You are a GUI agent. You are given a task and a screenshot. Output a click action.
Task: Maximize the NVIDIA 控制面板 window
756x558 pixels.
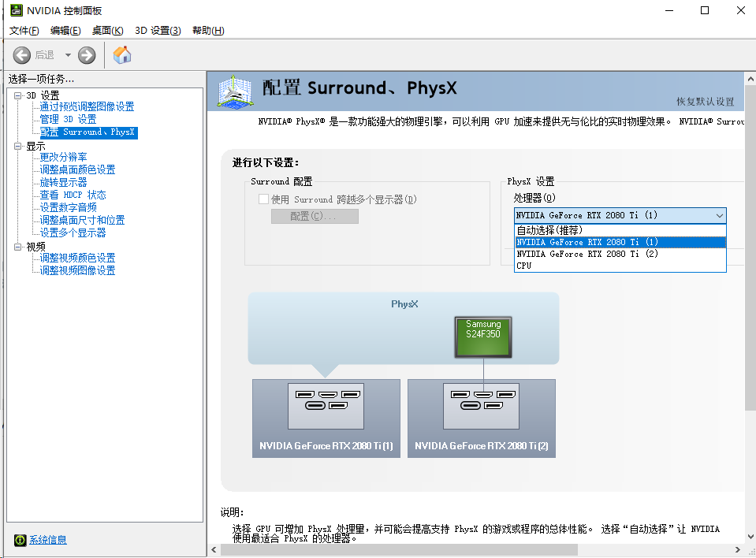[705, 10]
